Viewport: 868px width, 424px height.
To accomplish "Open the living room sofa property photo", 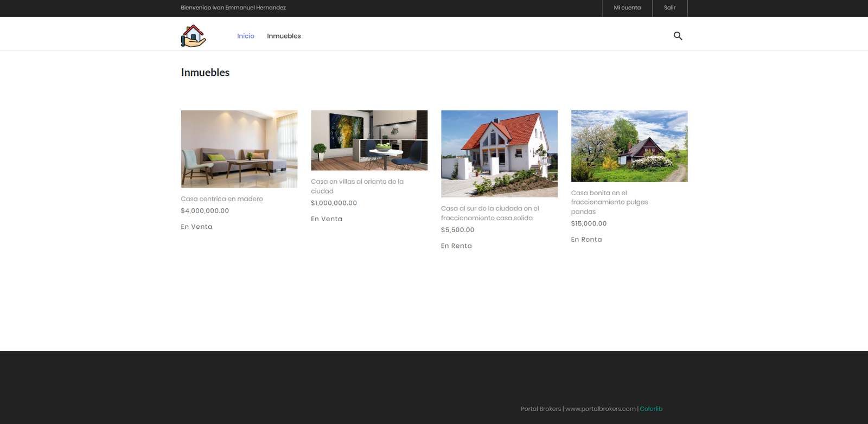I will click(239, 149).
